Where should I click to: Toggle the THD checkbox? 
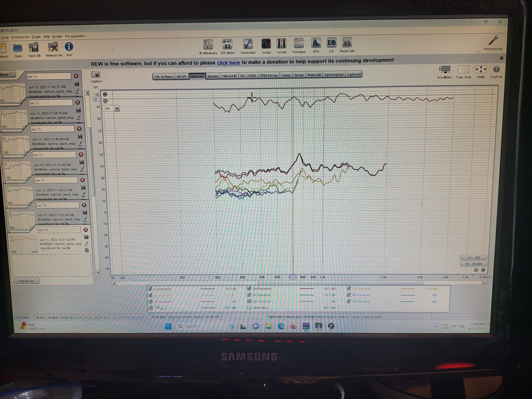coord(151,308)
